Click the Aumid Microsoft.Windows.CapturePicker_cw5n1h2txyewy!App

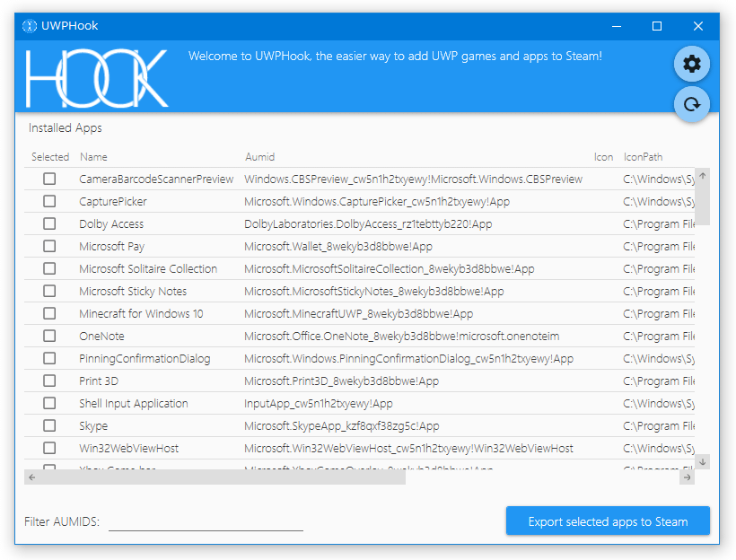pyautogui.click(x=377, y=201)
